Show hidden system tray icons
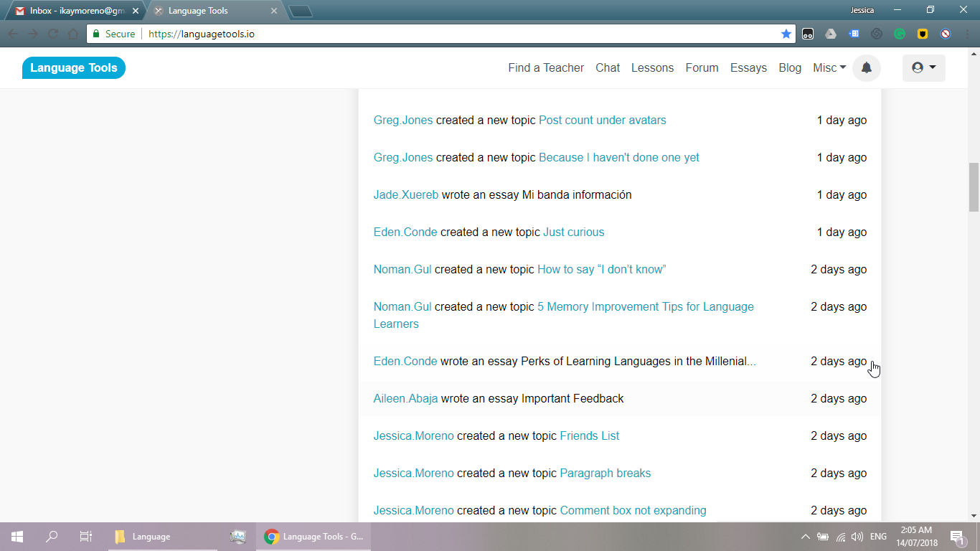The image size is (980, 551). (805, 537)
